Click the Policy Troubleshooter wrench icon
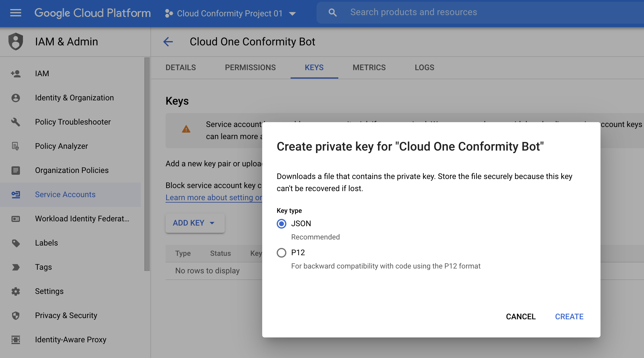 [15, 122]
